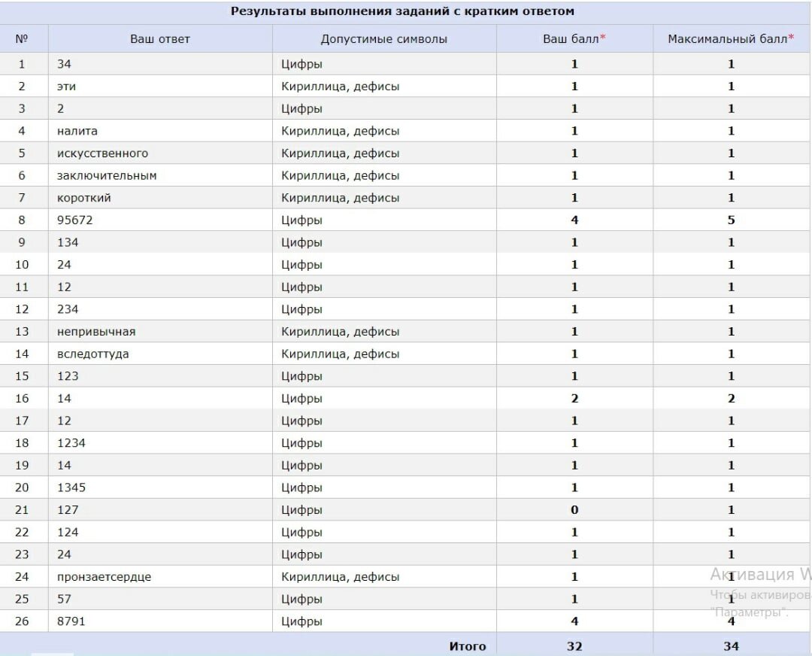
Task: Click the answer '1345' in row 20
Action: click(71, 487)
